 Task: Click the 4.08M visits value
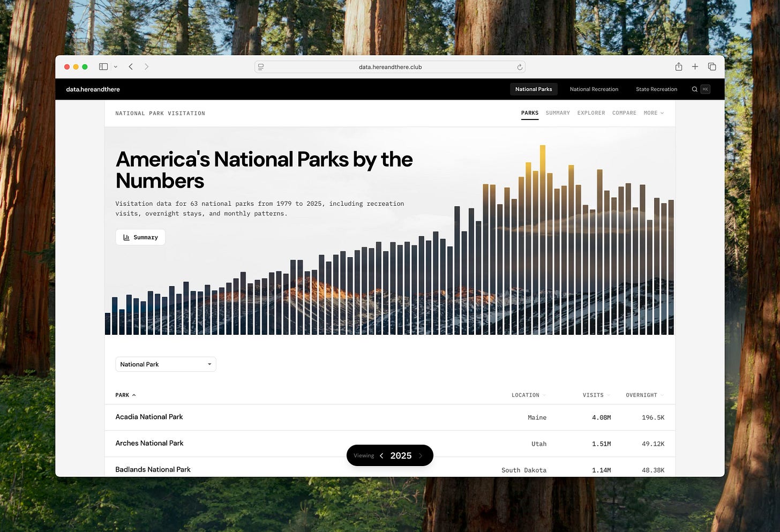coord(601,417)
